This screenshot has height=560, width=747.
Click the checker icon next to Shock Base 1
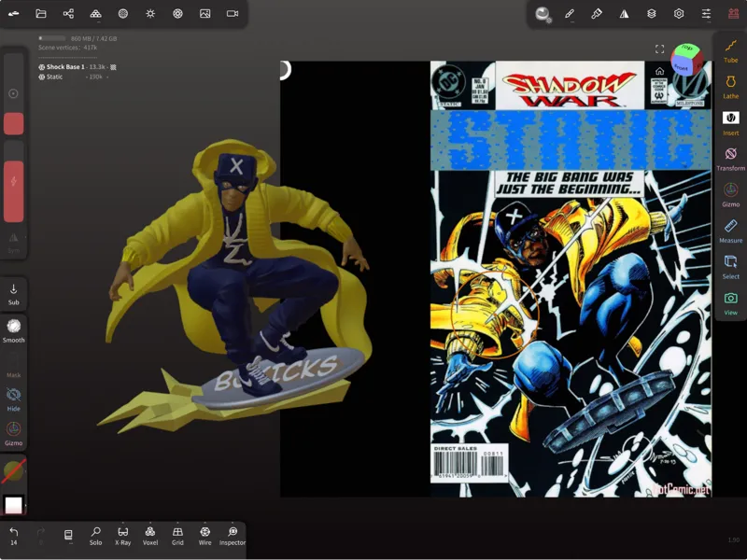(113, 67)
